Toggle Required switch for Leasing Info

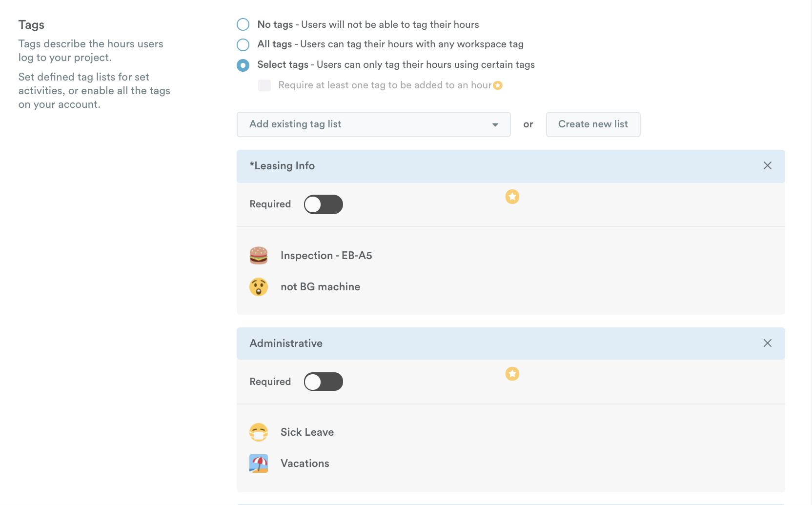[323, 204]
